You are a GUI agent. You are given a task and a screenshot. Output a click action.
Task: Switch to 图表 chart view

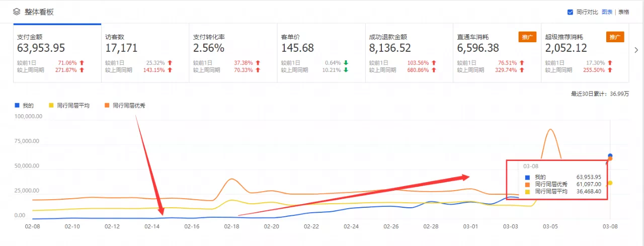tap(607, 12)
